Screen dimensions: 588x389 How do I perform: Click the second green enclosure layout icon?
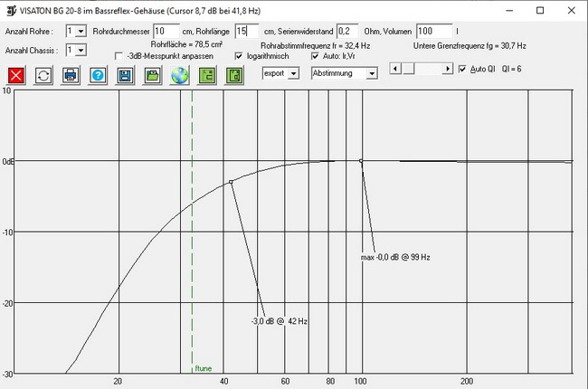[x=234, y=75]
